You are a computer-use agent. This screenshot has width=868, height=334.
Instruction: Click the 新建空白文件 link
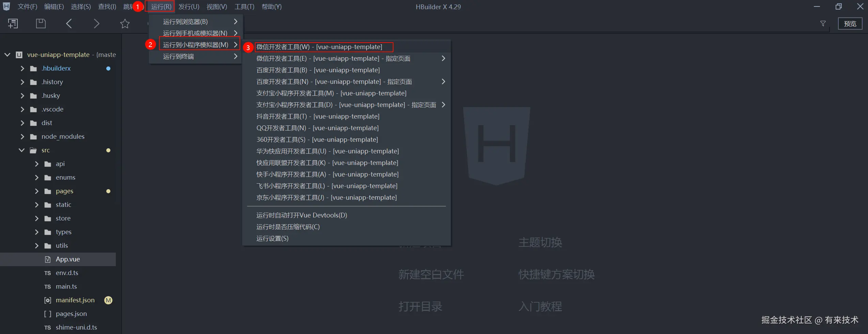pyautogui.click(x=431, y=274)
